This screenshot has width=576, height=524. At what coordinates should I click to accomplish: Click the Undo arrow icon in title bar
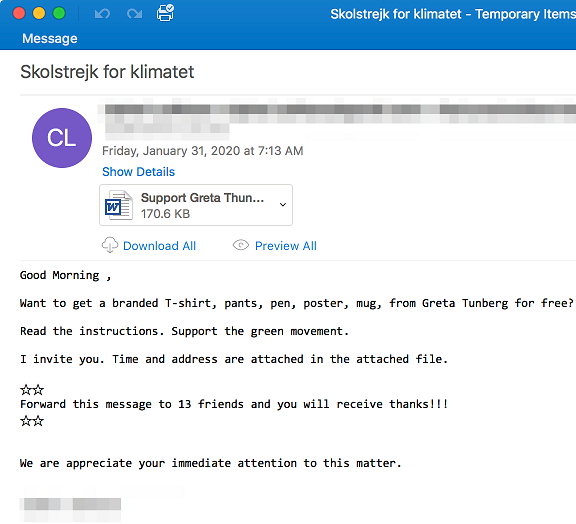click(102, 14)
